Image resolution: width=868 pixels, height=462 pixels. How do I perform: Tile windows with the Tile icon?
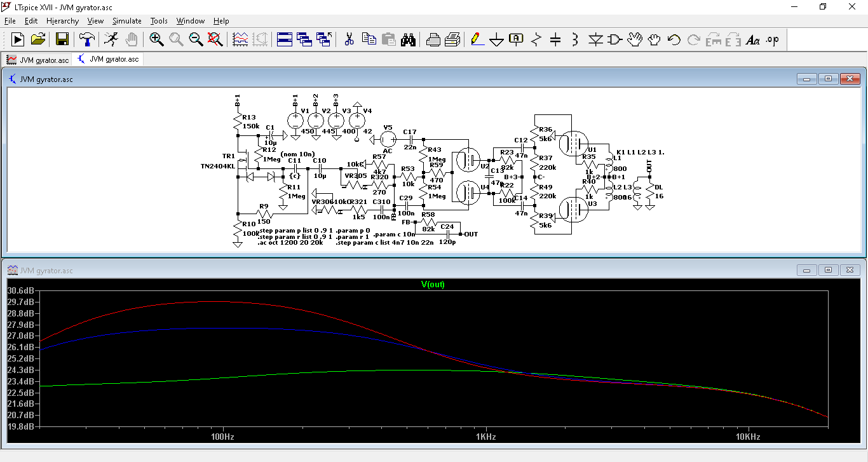pyautogui.click(x=285, y=39)
